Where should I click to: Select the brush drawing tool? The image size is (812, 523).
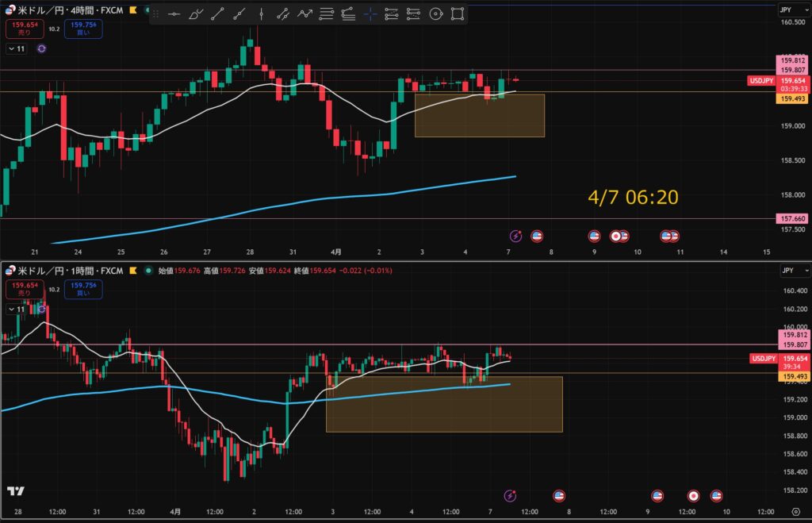[x=197, y=13]
